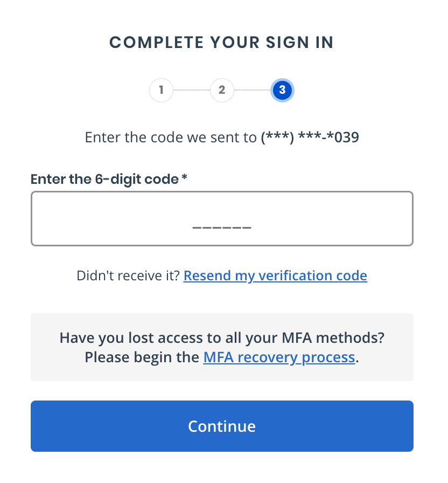Open the MFA recovery process link
The width and height of the screenshot is (448, 483).
point(279,357)
